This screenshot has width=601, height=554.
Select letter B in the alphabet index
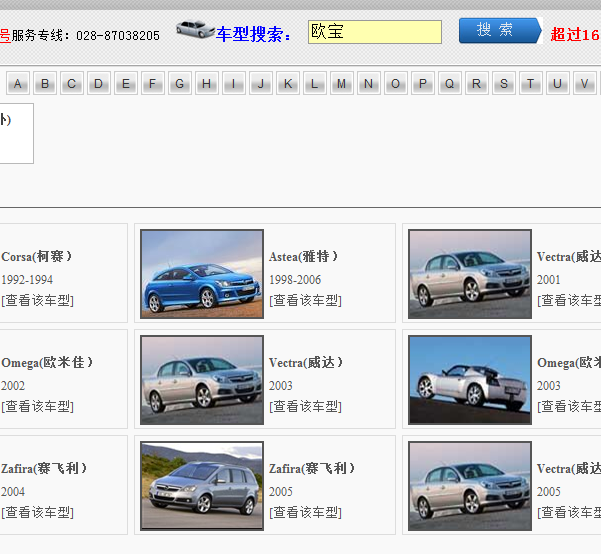tap(45, 83)
